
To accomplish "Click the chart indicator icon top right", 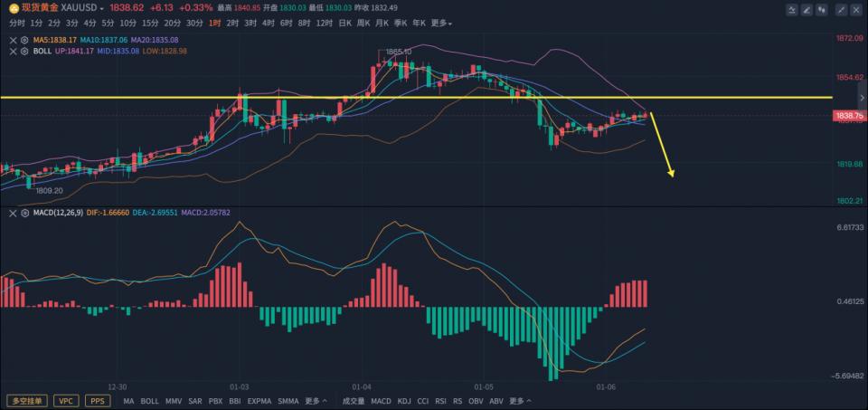I will point(793,9).
